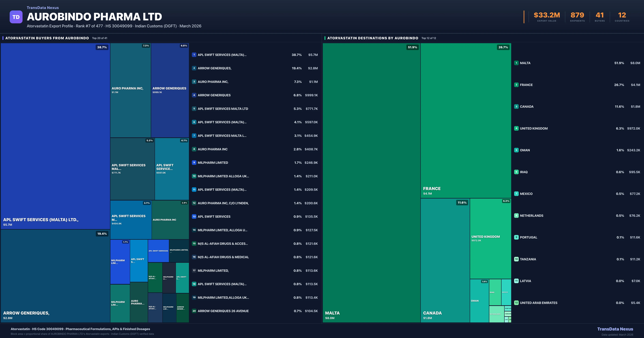
Task: Click rank badge 7 beside Mexico
Action: (x=516, y=194)
